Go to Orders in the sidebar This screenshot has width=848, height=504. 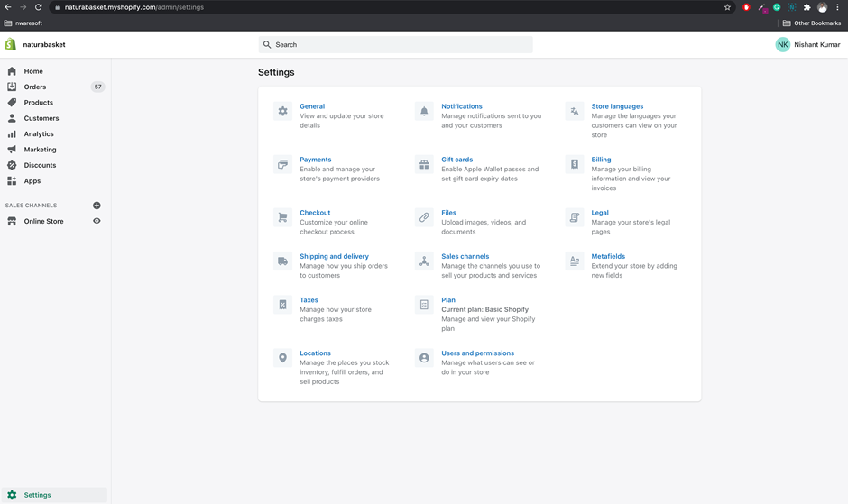coord(35,87)
